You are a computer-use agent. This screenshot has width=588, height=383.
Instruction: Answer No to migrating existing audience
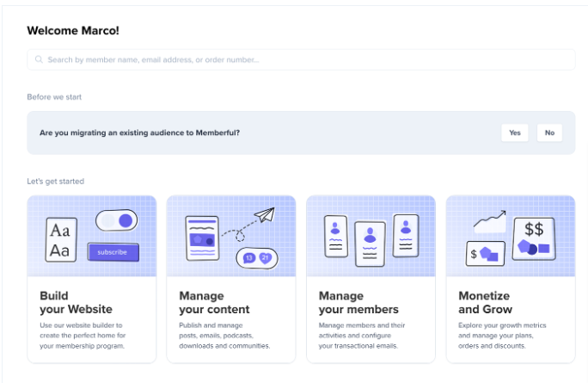click(x=549, y=133)
